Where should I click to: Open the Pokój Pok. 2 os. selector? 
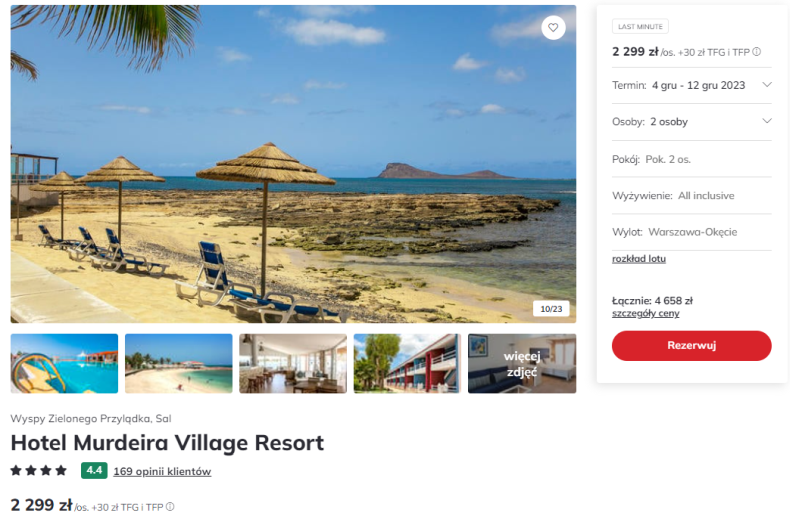tap(691, 159)
